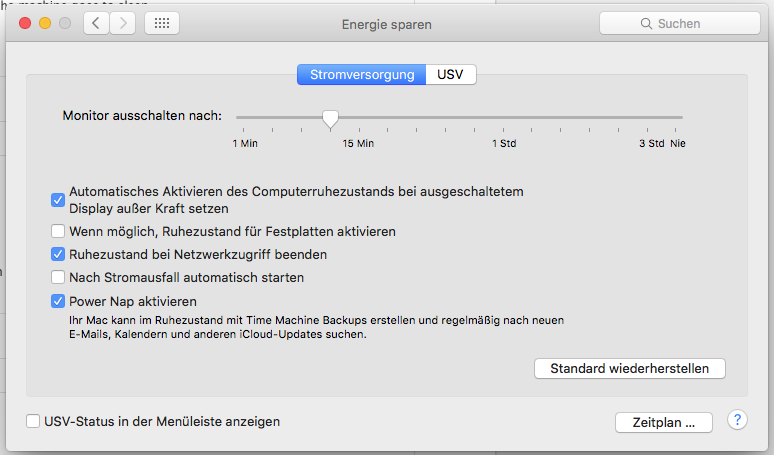774x455 pixels.
Task: Enable Nach Stromausfall automatisch starten
Action: click(x=58, y=277)
